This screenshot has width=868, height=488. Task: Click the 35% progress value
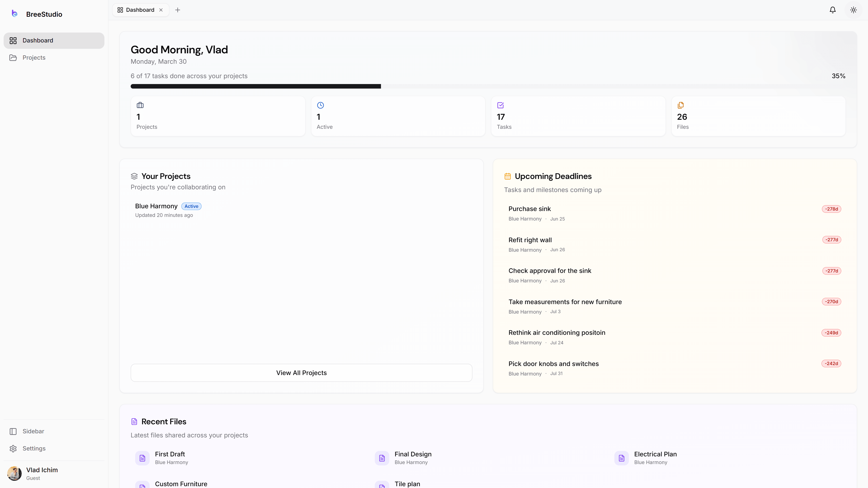pyautogui.click(x=838, y=76)
